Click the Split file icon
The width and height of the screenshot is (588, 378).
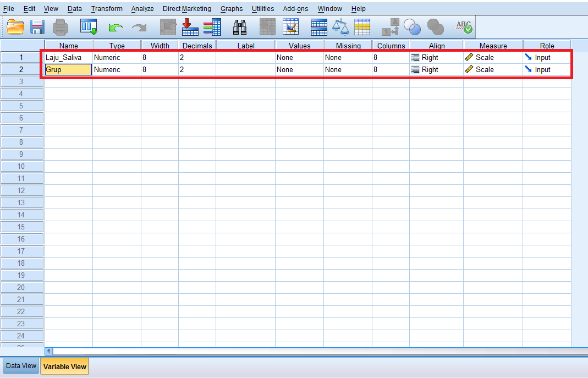point(319,26)
